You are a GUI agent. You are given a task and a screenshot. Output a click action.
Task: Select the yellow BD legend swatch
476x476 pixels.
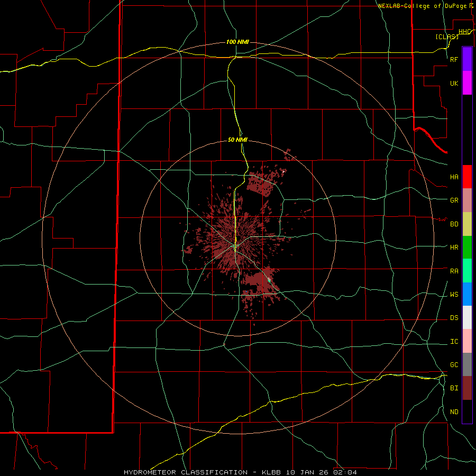(467, 224)
